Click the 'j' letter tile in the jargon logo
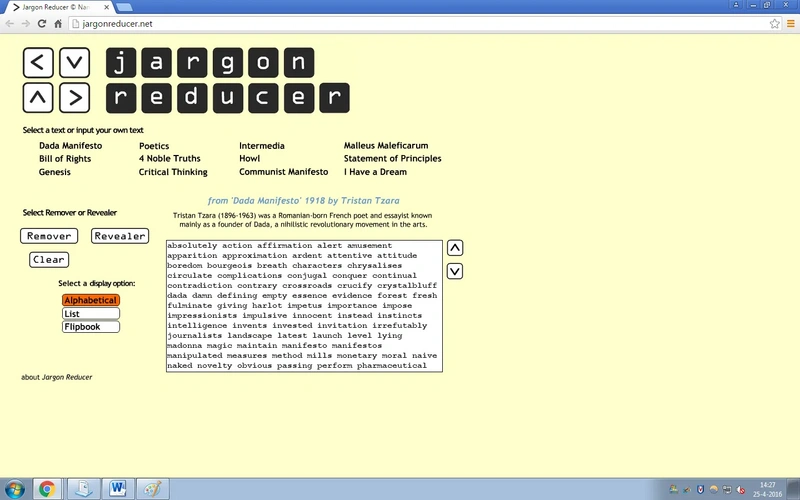The image size is (800, 500). point(121,63)
